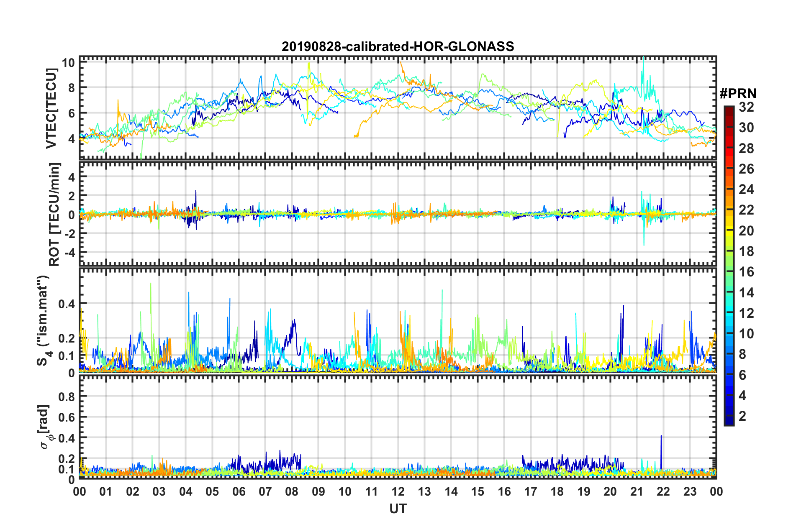Click the colorbar tick label 12
796x532 pixels.
pyautogui.click(x=746, y=313)
